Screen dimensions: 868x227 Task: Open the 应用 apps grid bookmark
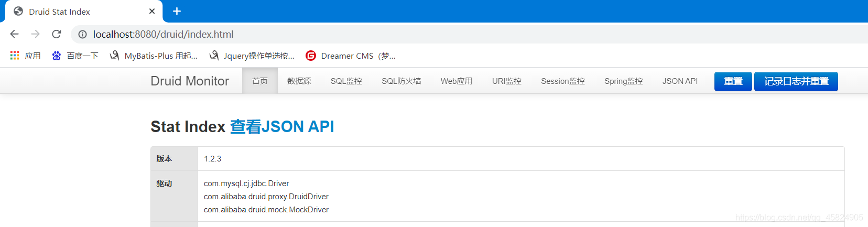click(x=25, y=56)
